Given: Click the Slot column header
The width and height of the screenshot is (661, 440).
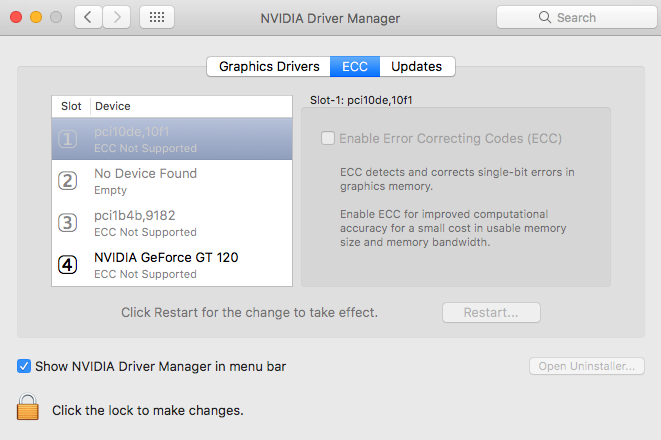Looking at the screenshot, I should point(71,106).
